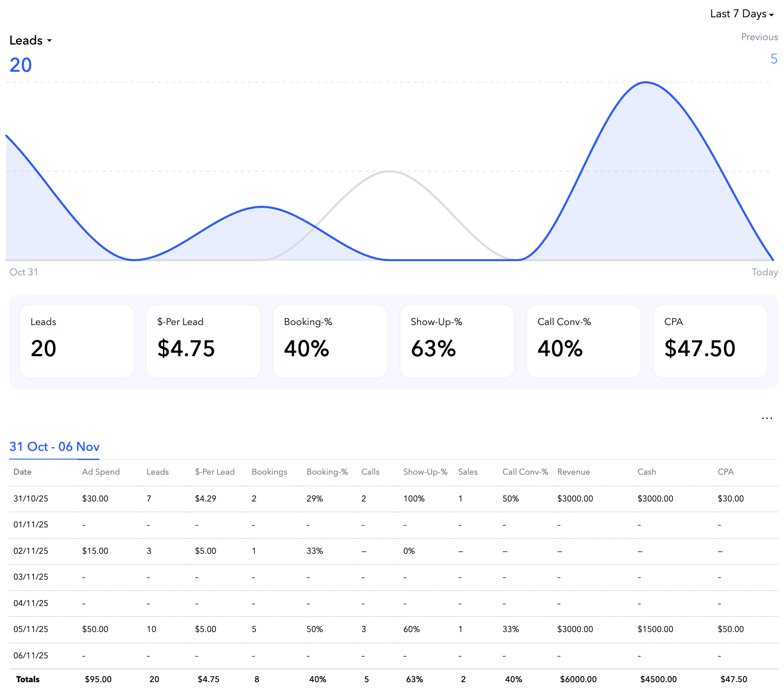The image size is (784, 696).
Task: Select the 31 Oct - 06 Nov tab
Action: tap(54, 447)
